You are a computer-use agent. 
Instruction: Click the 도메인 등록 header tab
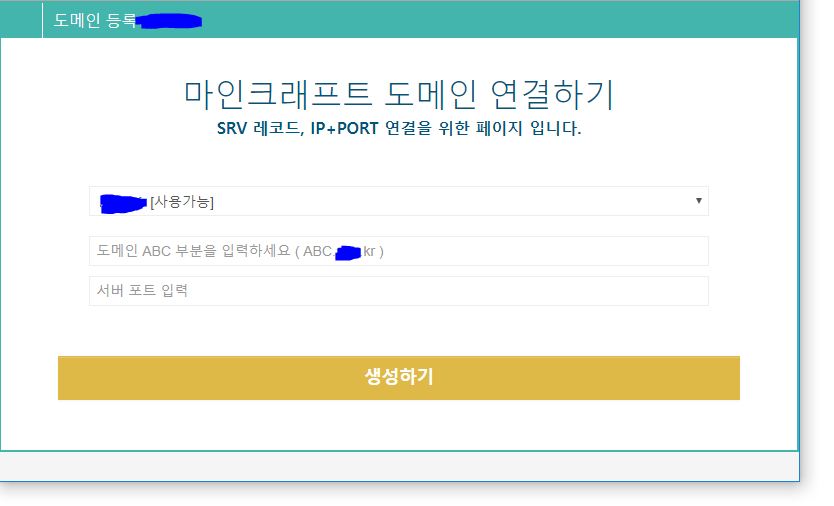94,20
